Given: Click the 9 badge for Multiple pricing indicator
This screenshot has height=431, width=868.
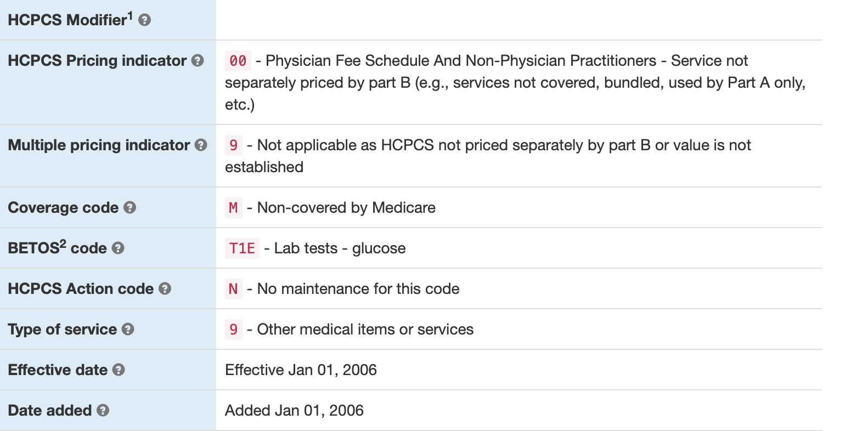Looking at the screenshot, I should (x=233, y=145).
